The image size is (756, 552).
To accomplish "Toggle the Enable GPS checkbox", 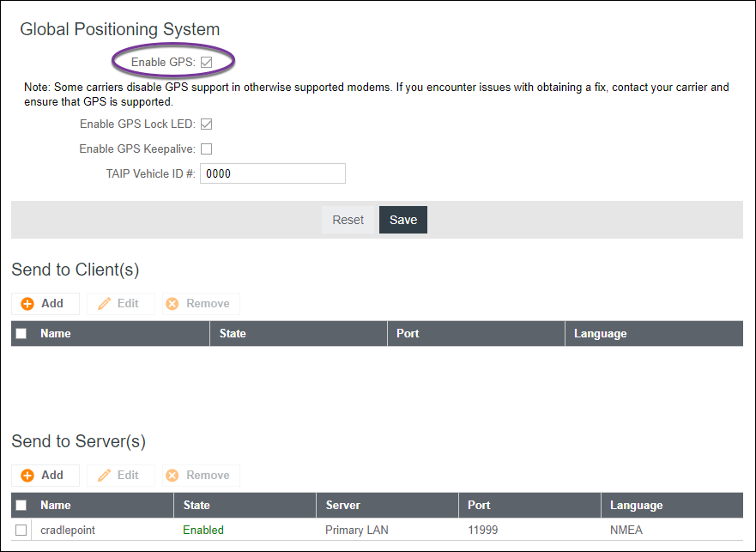I will click(206, 62).
